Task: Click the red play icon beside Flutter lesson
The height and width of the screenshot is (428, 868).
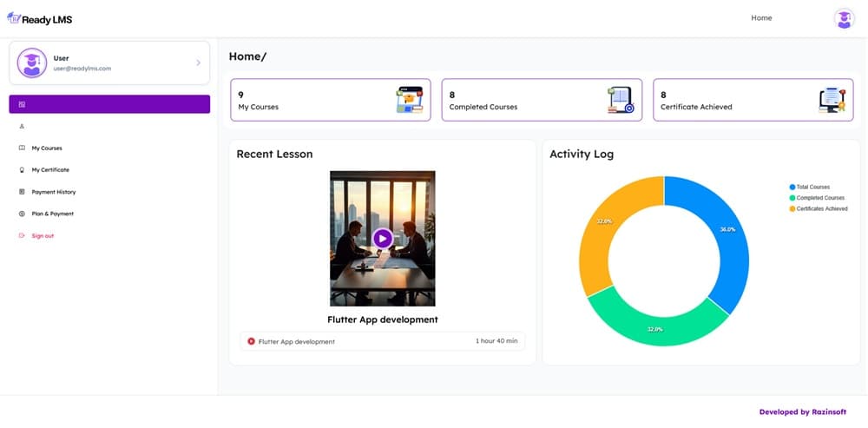Action: pos(252,341)
